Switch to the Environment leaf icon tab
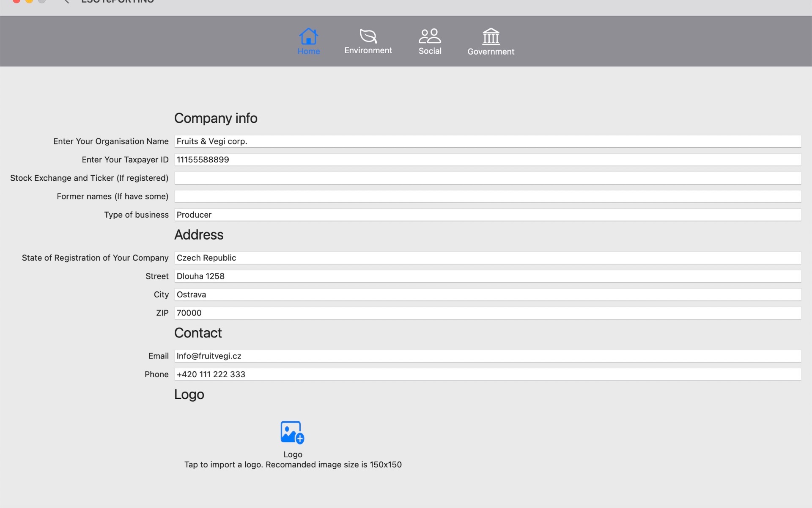Viewport: 812px width, 508px height. click(368, 36)
